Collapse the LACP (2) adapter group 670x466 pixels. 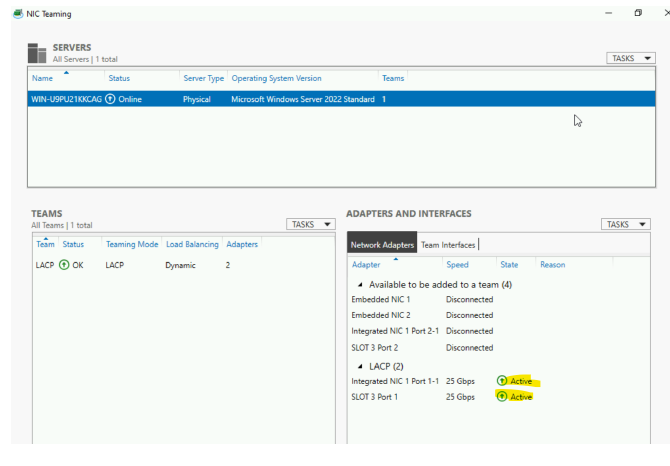tap(360, 365)
